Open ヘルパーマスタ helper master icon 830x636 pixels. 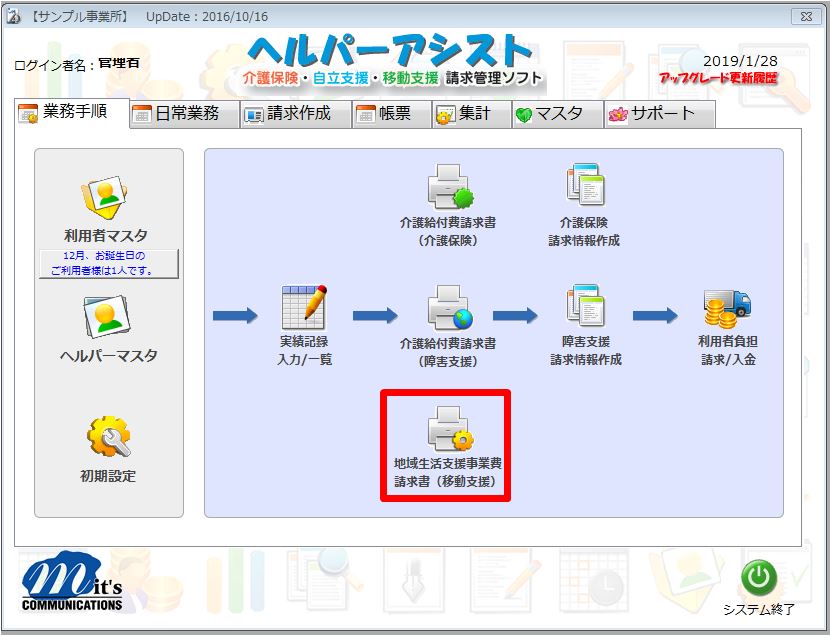[107, 320]
